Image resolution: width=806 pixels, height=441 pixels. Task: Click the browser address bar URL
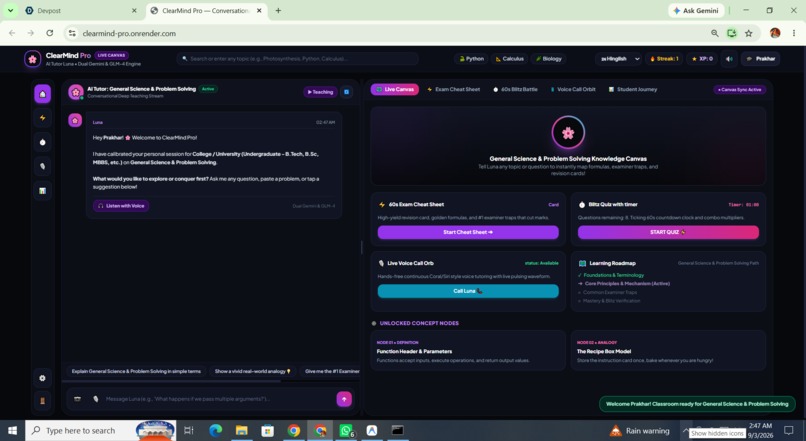point(129,33)
